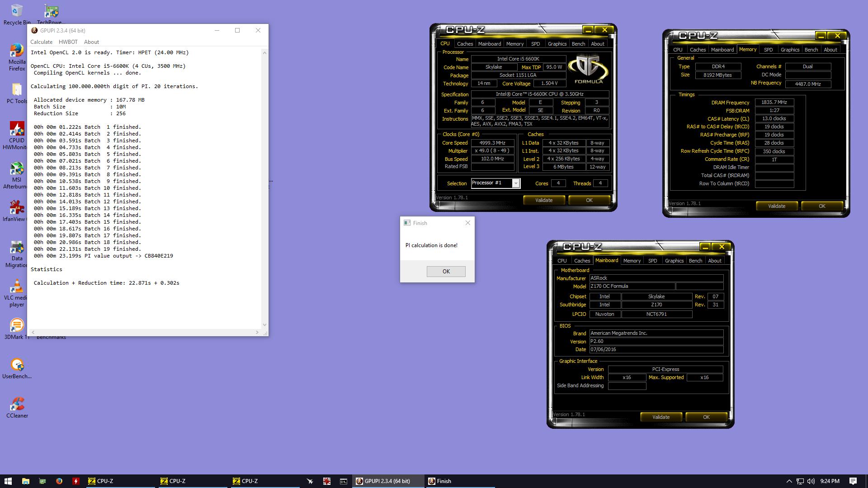Click OK in the Mainboard window

[706, 417]
